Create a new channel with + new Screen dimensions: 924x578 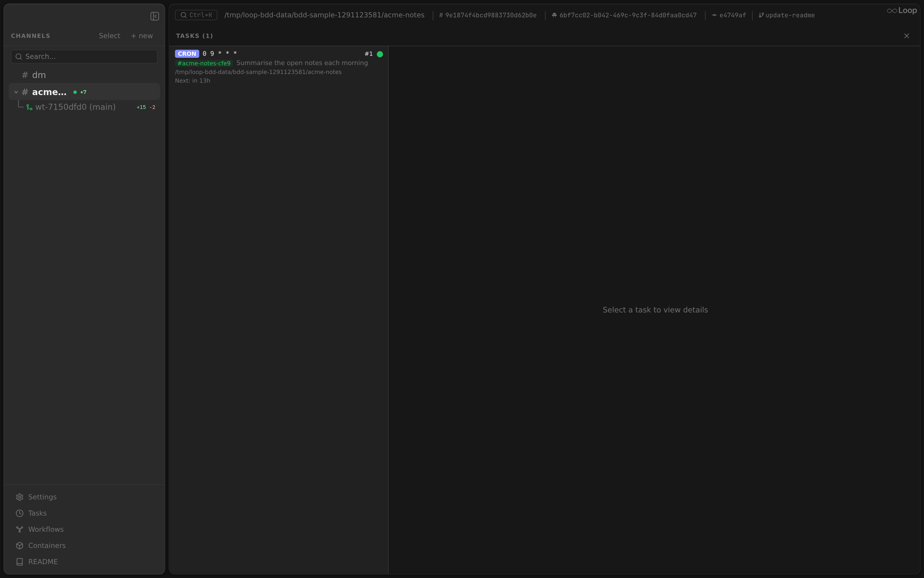142,36
